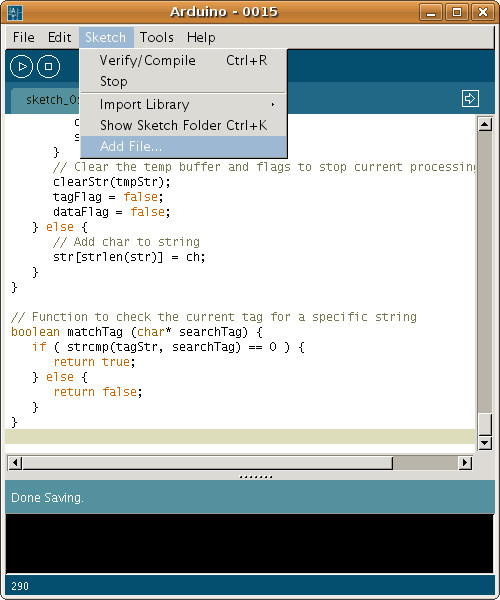The height and width of the screenshot is (600, 500).
Task: Click the Arduino window title icon
Action: (x=15, y=13)
